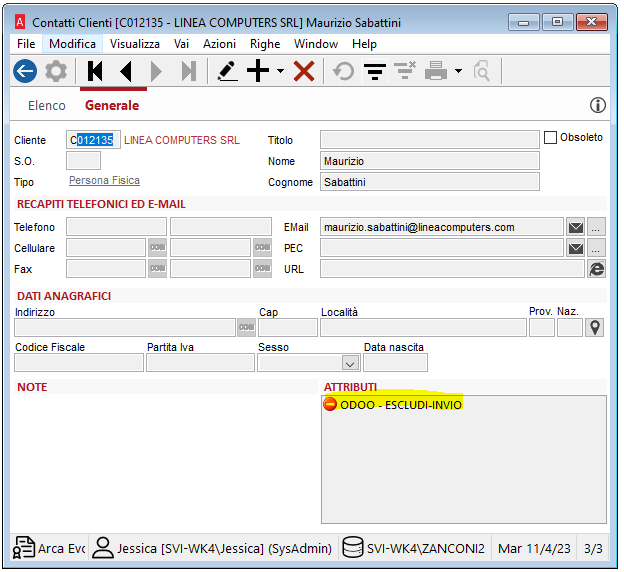Click the blue back arrow icon
Image resolution: width=624 pixels, height=572 pixels.
click(25, 71)
